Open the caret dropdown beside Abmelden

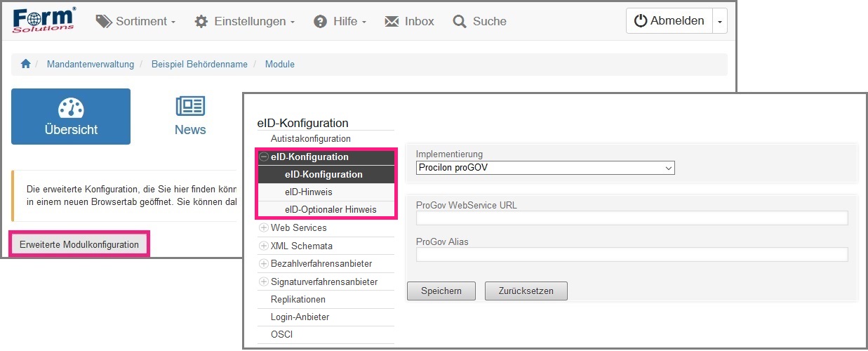point(719,21)
